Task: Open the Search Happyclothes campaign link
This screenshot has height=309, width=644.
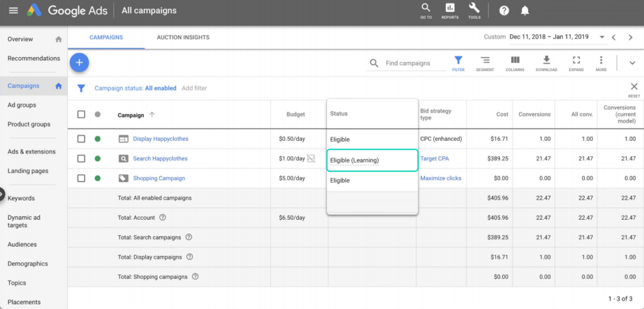Action: (x=160, y=158)
